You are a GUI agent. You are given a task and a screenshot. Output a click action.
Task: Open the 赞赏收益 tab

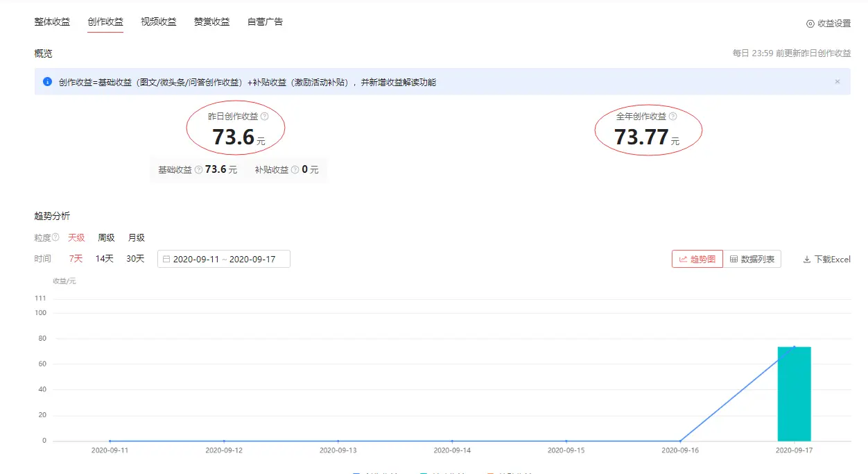tap(211, 22)
